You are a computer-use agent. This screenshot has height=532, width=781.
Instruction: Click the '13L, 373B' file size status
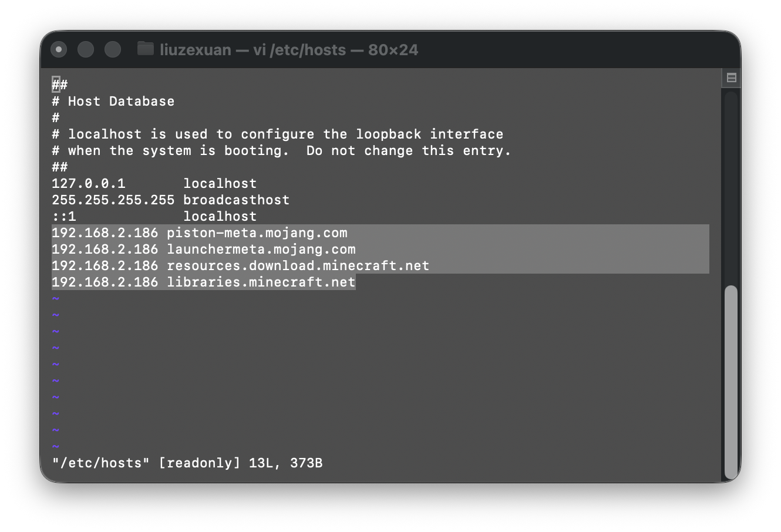click(x=286, y=463)
